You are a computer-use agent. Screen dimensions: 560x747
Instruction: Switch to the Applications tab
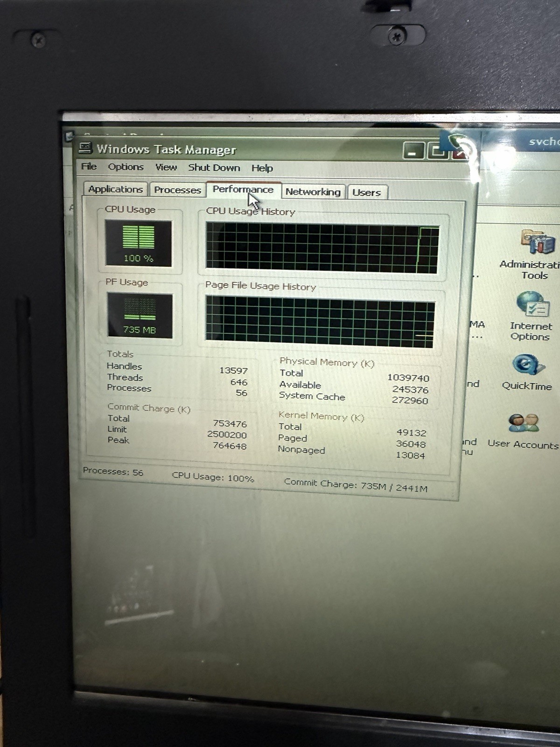(115, 189)
